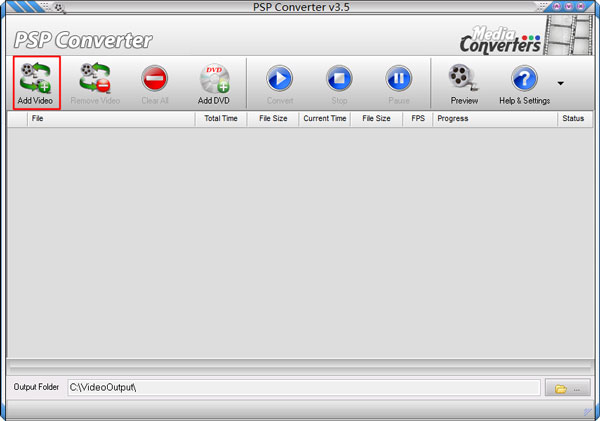Click the Total Time column header
This screenshot has height=421, width=600.
[x=221, y=118]
